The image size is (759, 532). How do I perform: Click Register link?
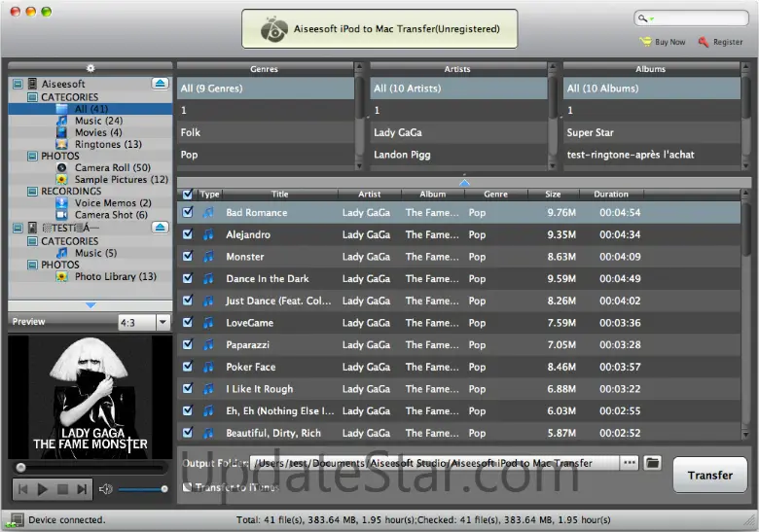click(x=728, y=42)
